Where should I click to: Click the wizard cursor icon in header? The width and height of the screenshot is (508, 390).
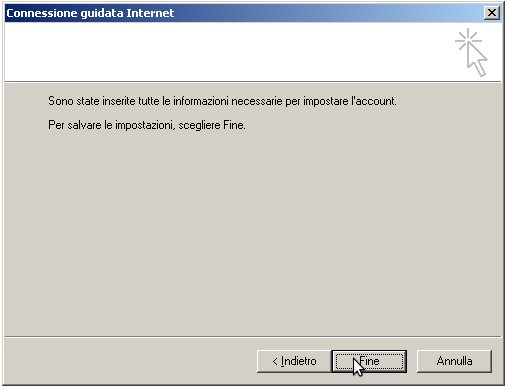coord(471,52)
